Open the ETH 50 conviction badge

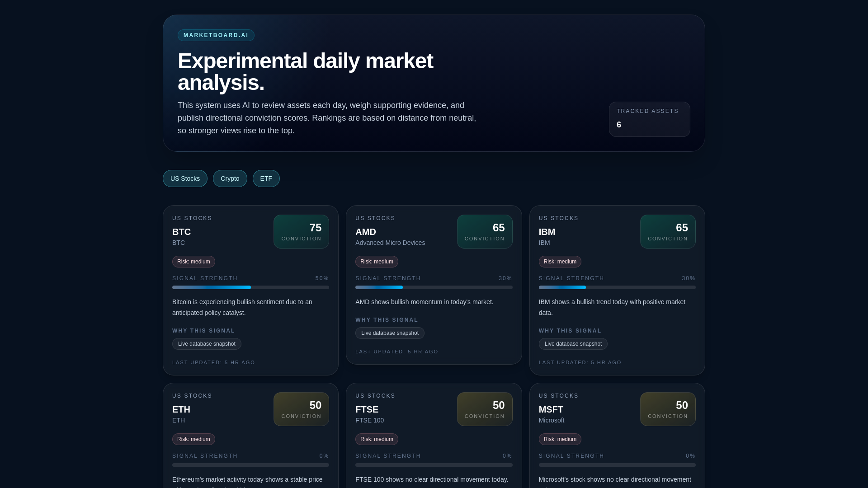(301, 409)
